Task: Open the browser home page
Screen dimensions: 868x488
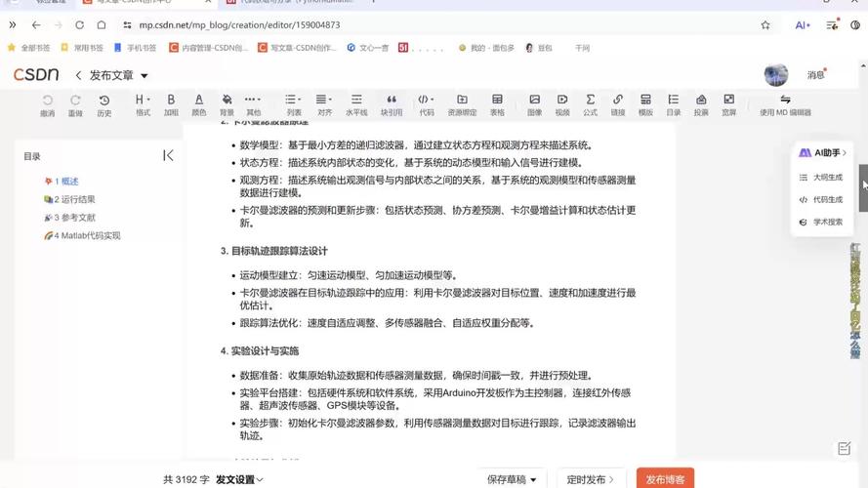Action: [x=102, y=25]
